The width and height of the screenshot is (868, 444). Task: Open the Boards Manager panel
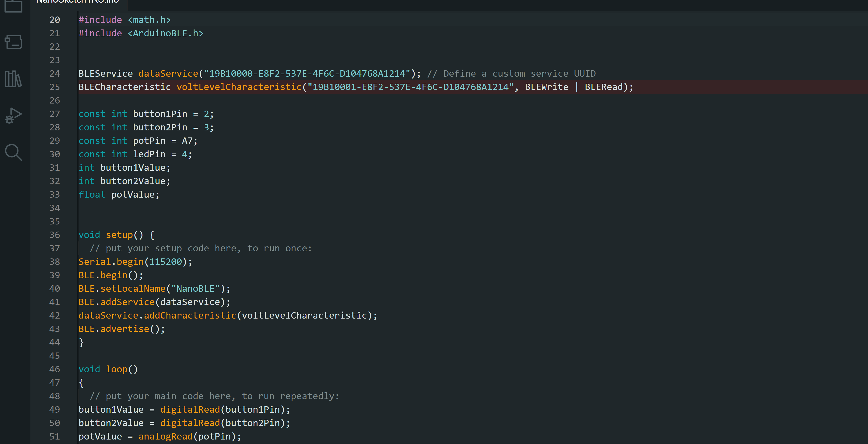(x=13, y=42)
